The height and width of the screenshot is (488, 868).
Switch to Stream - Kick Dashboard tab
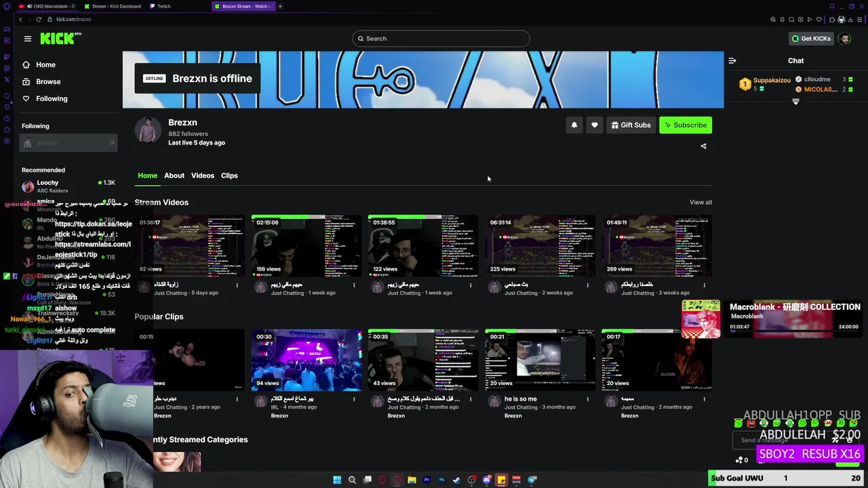pos(113,6)
